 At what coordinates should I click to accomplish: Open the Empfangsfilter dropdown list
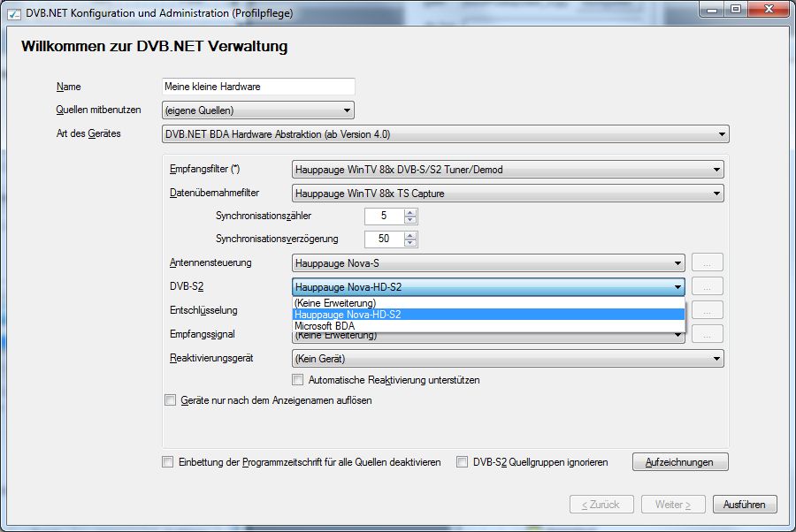[x=508, y=170]
